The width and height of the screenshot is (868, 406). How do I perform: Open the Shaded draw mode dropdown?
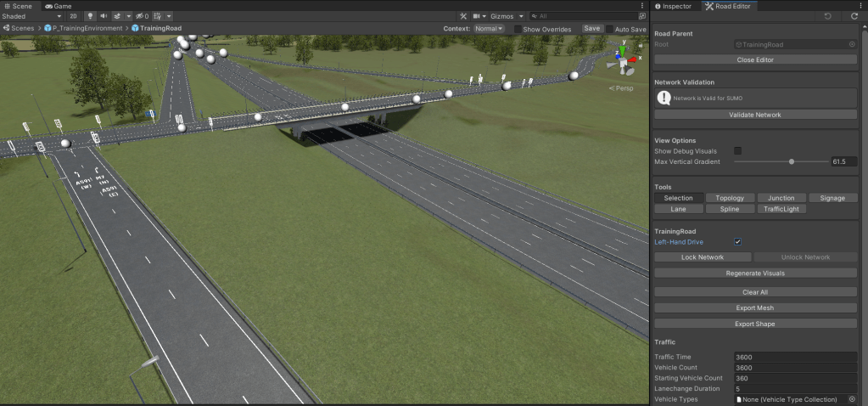point(32,16)
